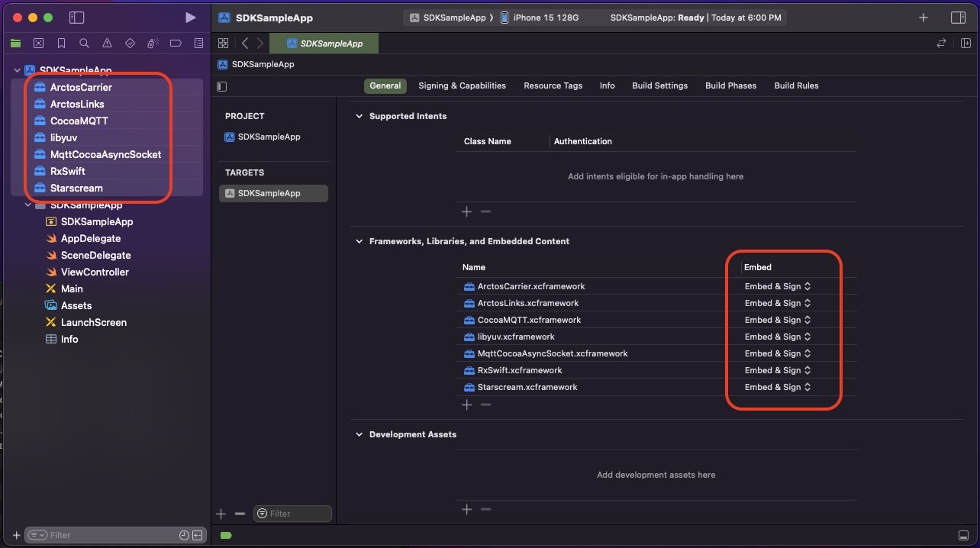Select ViewController file in navigator
980x548 pixels.
(x=95, y=272)
